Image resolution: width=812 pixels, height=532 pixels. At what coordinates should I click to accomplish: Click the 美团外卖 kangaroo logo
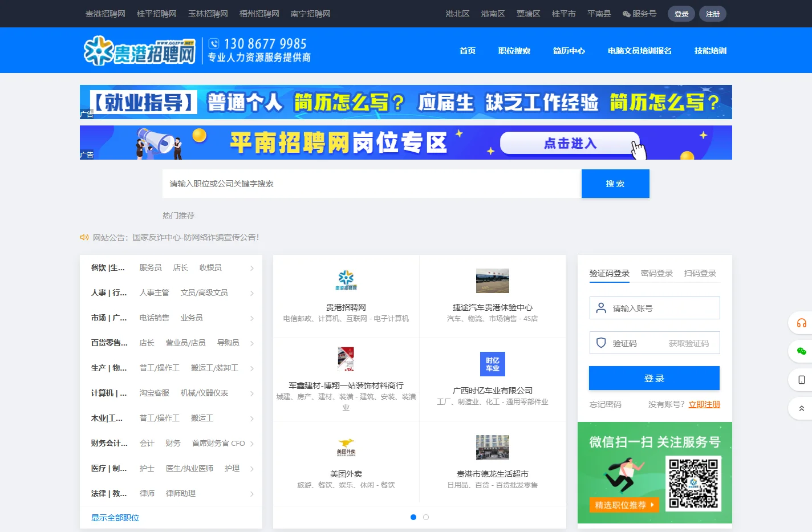pyautogui.click(x=346, y=447)
